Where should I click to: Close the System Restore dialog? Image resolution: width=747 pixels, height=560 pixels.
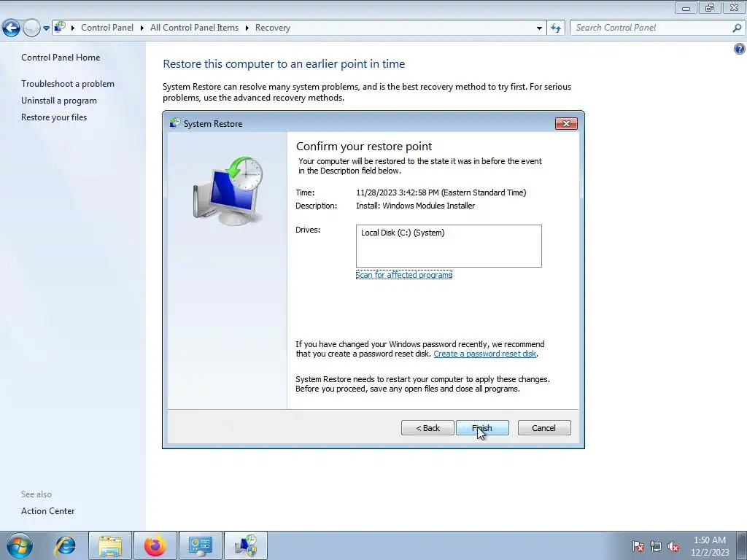566,124
